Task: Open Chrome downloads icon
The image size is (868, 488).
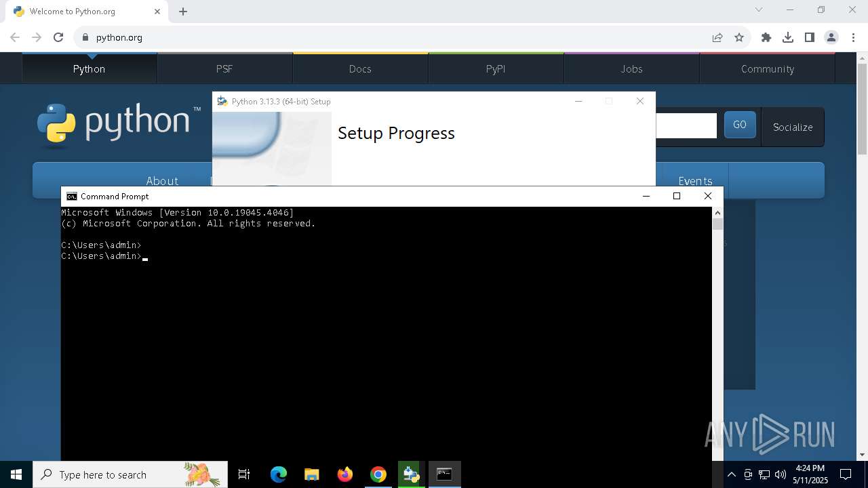Action: [788, 37]
